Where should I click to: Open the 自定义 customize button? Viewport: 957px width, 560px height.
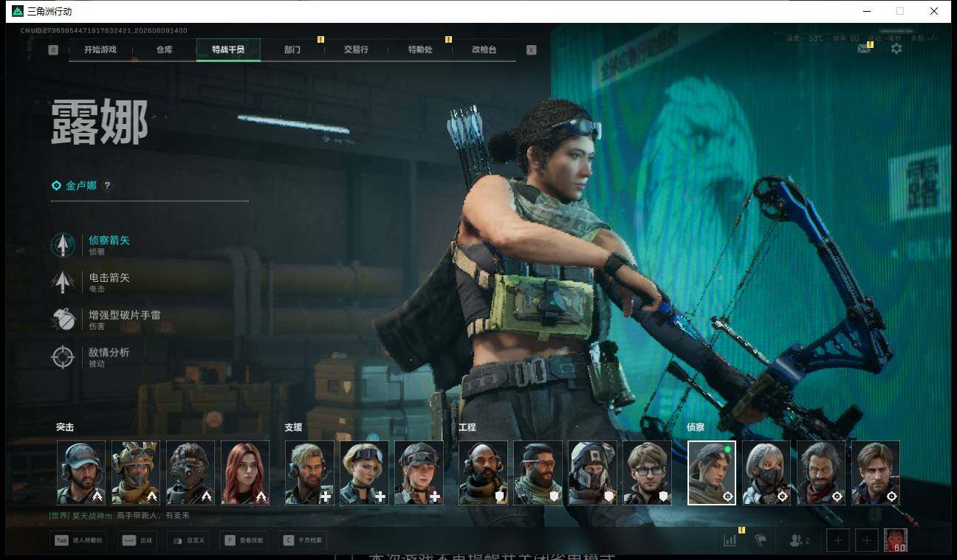coord(188,541)
